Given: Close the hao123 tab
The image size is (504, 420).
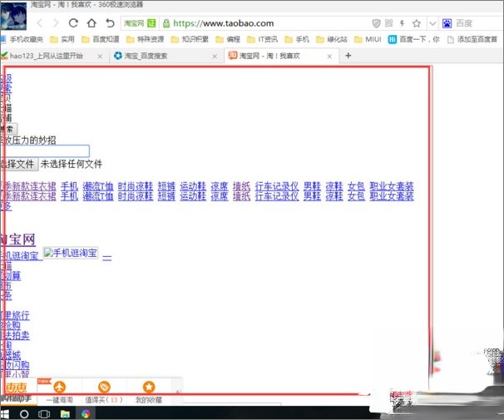Looking at the screenshot, I should click(x=100, y=57).
